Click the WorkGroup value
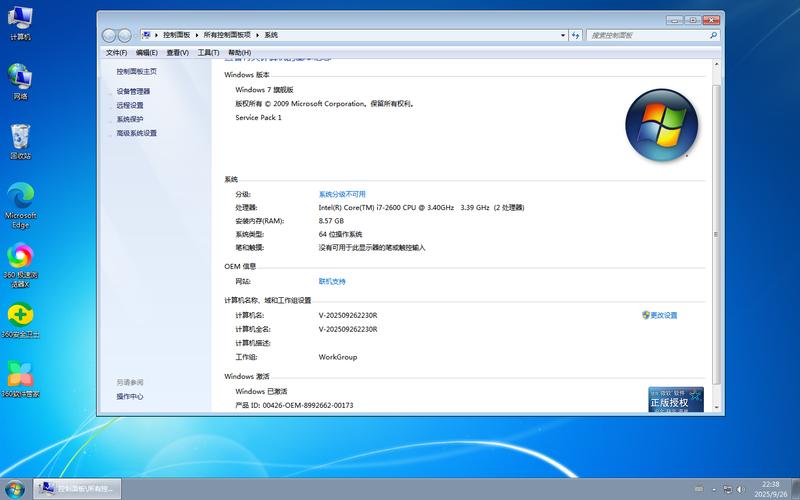 pyautogui.click(x=338, y=357)
